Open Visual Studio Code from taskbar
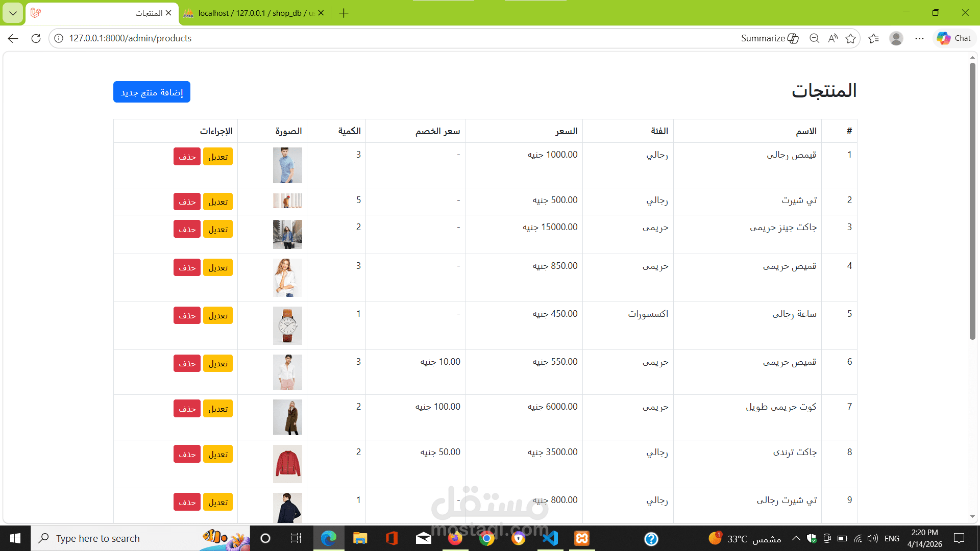 (x=550, y=538)
